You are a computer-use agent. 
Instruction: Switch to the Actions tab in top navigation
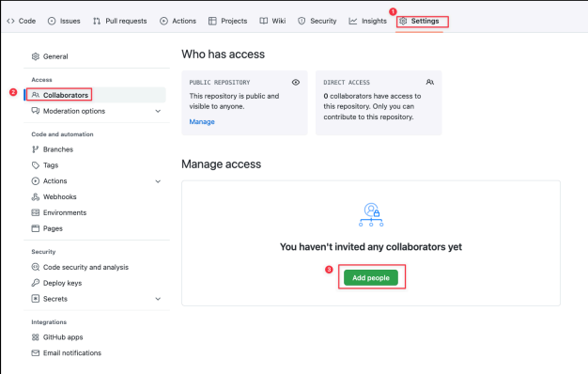tap(178, 21)
